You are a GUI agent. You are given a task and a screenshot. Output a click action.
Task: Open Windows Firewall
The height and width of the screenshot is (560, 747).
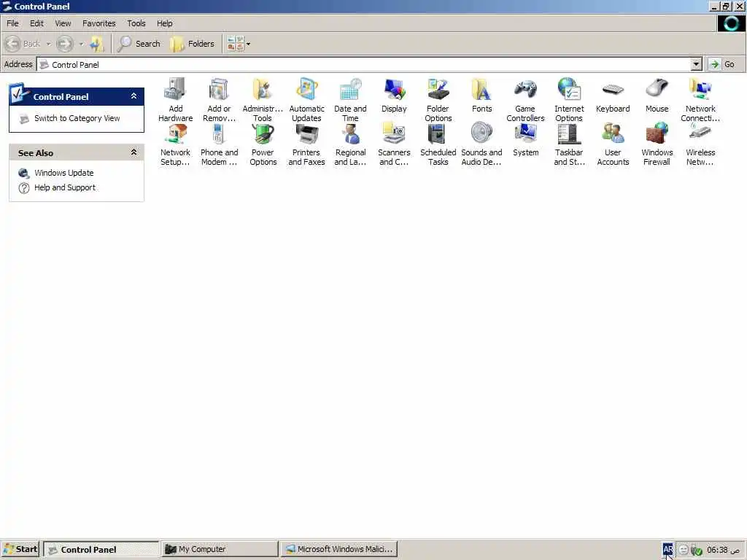click(x=657, y=144)
